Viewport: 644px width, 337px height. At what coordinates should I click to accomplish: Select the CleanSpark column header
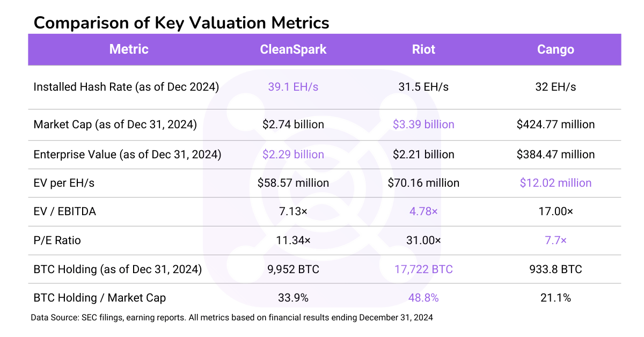(293, 49)
